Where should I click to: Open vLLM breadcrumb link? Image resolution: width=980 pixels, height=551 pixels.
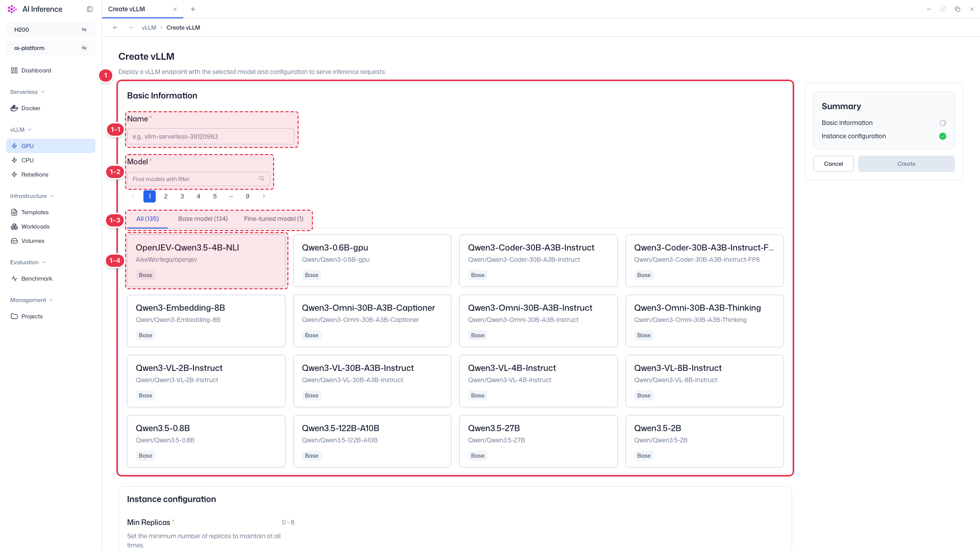click(149, 28)
